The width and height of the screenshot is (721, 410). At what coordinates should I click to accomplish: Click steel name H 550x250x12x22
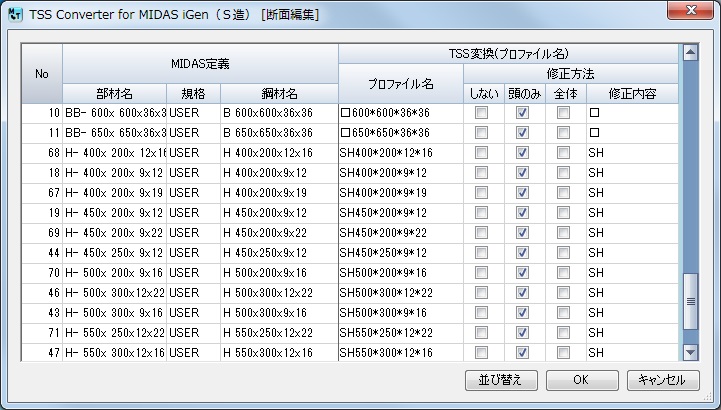(280, 333)
